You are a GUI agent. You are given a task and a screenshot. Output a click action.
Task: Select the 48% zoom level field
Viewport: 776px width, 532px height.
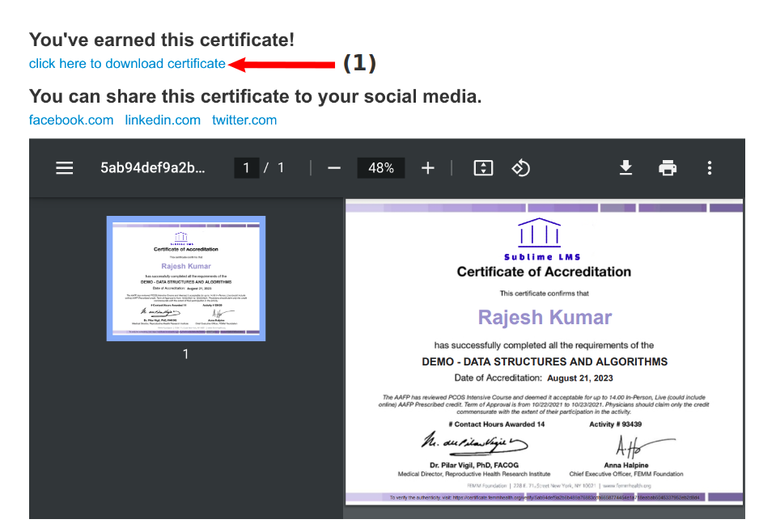pyautogui.click(x=381, y=168)
